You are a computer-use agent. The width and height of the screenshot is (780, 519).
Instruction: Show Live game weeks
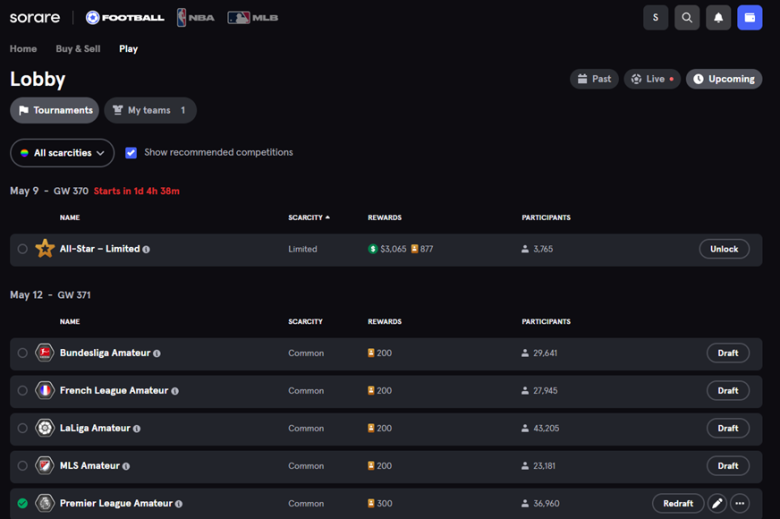652,79
